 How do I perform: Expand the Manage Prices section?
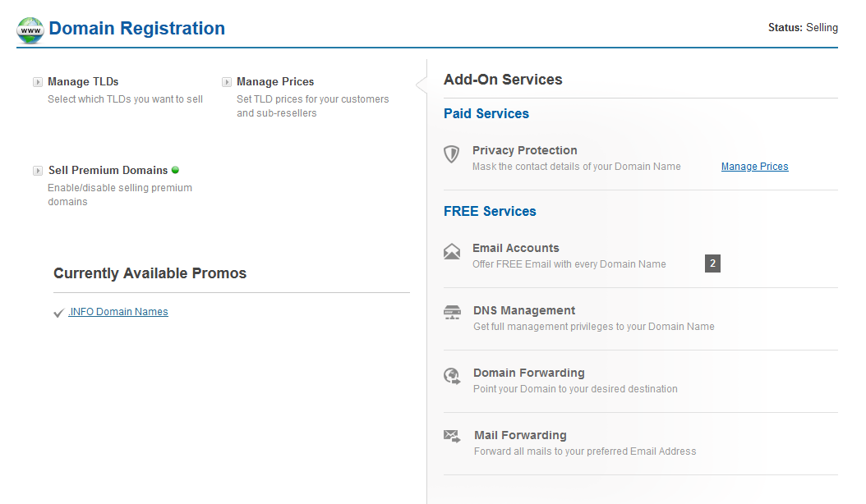pos(227,81)
